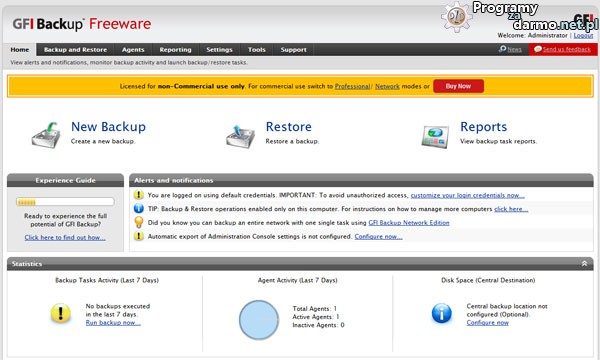Click the blue info icon beside TIP alert

coord(139,209)
